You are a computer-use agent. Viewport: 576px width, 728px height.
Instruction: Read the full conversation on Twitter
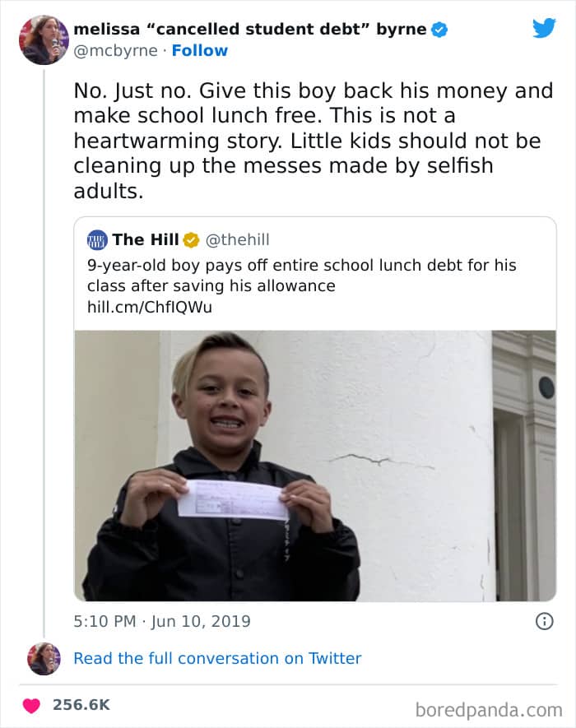(217, 658)
